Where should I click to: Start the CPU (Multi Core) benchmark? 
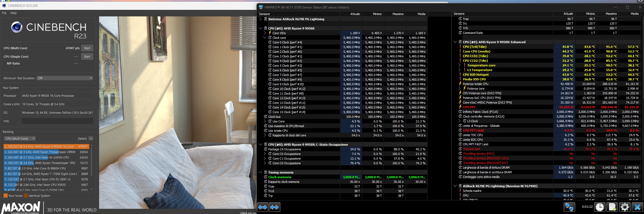click(87, 48)
